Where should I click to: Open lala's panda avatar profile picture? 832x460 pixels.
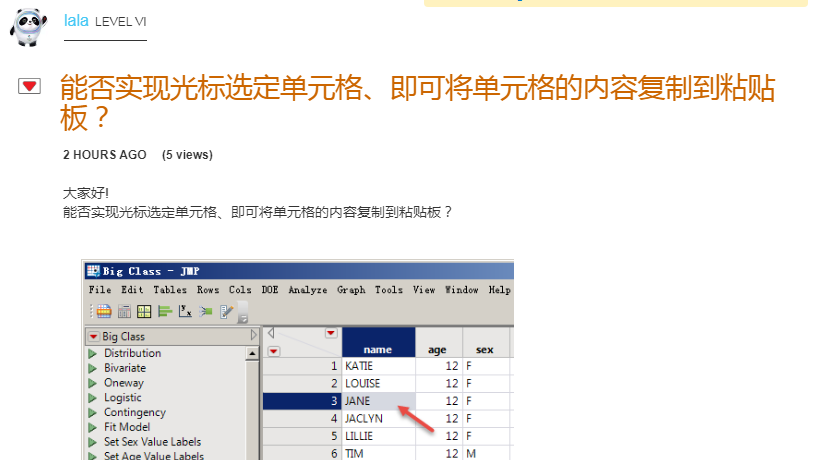click(29, 28)
